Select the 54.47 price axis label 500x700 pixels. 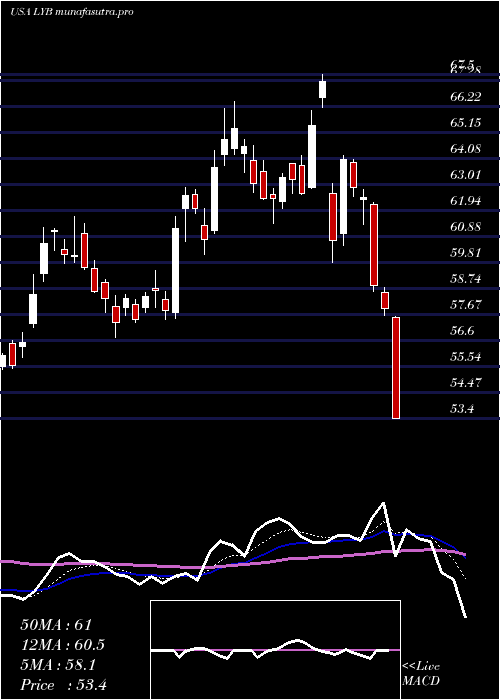pyautogui.click(x=466, y=382)
